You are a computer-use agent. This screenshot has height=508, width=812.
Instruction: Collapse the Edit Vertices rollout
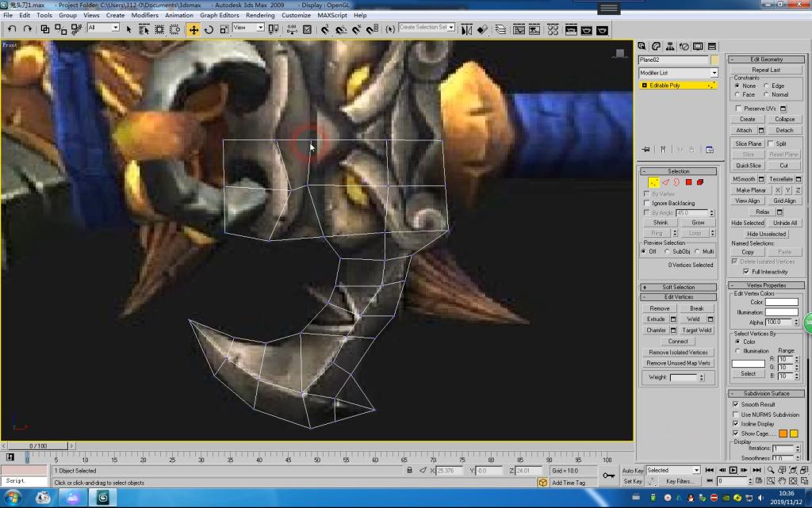(679, 297)
